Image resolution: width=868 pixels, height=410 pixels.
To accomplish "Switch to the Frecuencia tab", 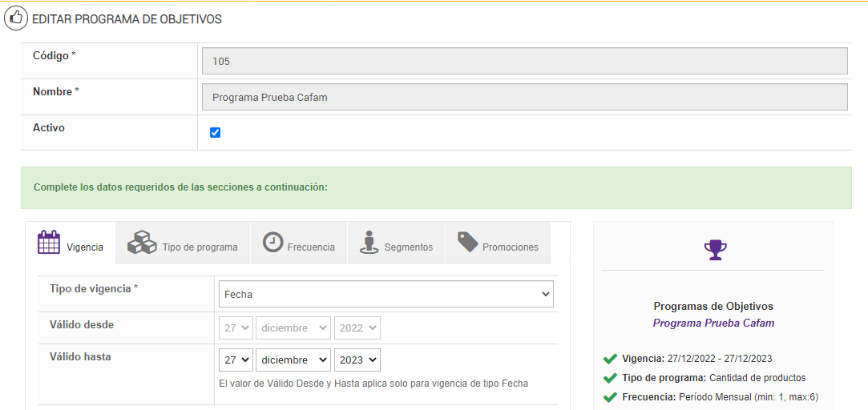I will tap(299, 243).
